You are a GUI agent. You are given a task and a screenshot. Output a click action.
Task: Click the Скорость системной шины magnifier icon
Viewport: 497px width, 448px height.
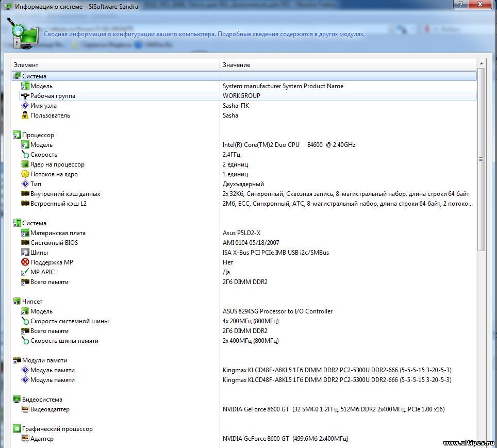coord(25,321)
